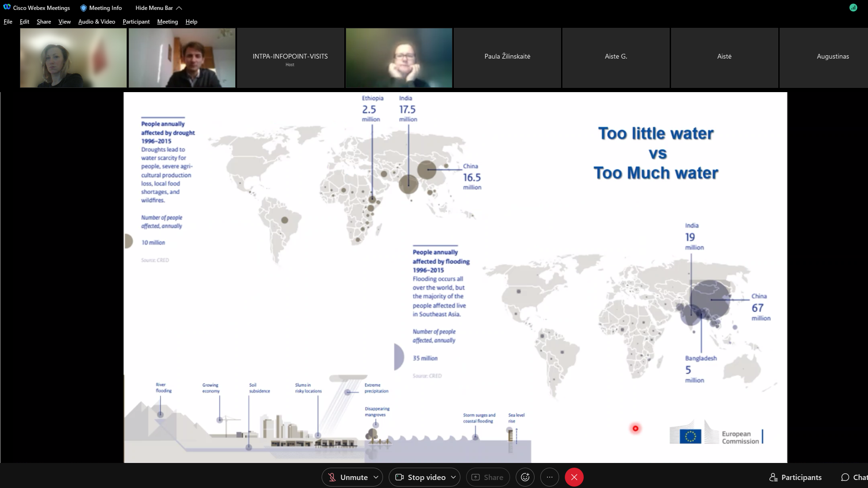
Task: Click 'People annually affected by drought' heading
Action: click(168, 132)
